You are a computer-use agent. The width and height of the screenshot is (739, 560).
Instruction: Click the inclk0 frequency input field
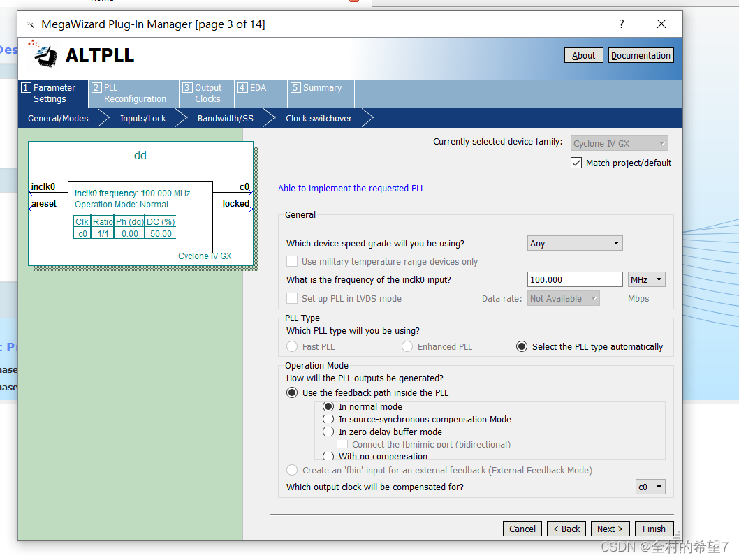click(575, 279)
